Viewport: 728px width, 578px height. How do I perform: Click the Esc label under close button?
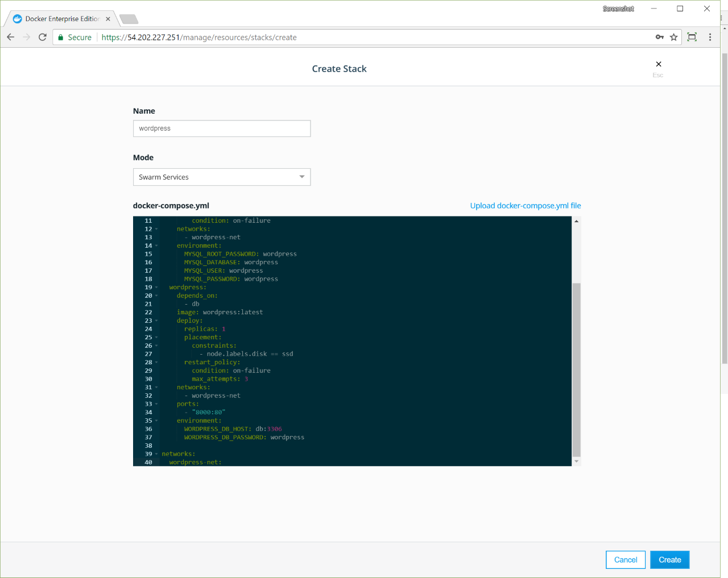(658, 75)
